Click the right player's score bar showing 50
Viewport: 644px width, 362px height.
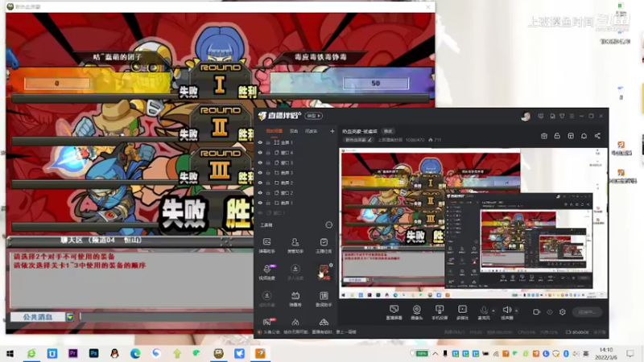point(376,84)
